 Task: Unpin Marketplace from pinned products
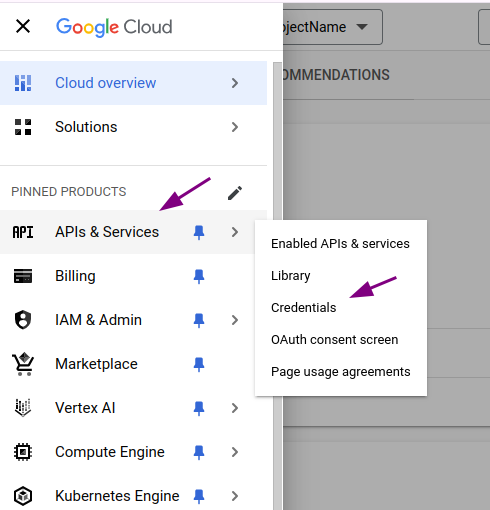click(x=199, y=364)
